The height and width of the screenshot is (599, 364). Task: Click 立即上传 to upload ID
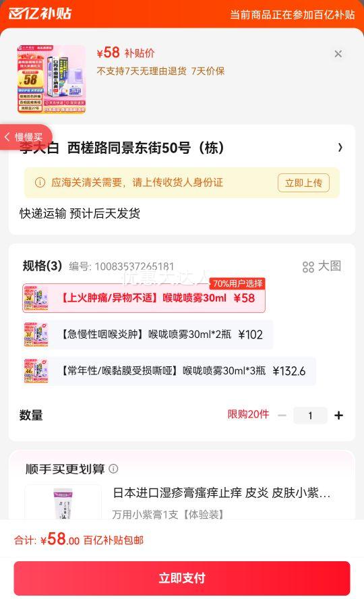(304, 183)
